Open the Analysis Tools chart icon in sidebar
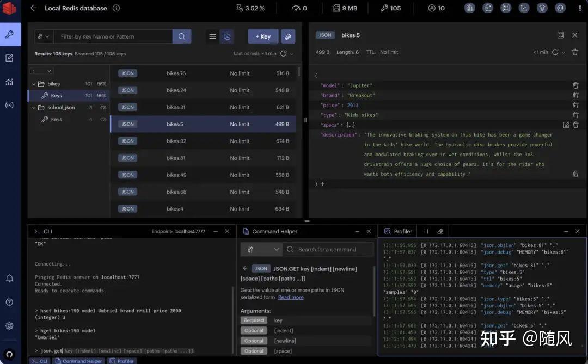 pyautogui.click(x=9, y=82)
